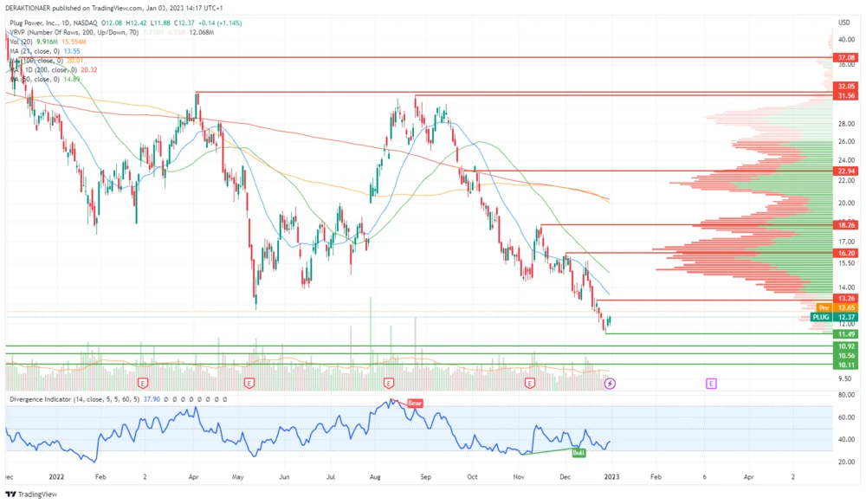
Task: Click the MA (21, close, 0) legend
Action: (35, 51)
